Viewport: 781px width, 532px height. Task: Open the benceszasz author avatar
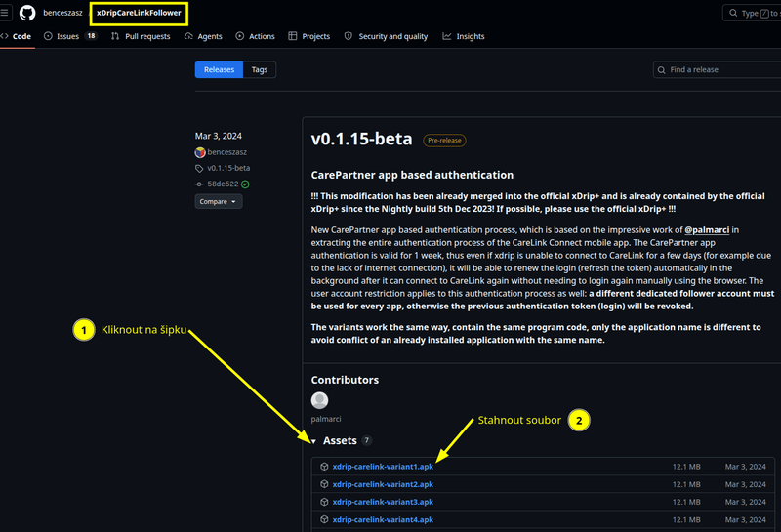tap(200, 152)
